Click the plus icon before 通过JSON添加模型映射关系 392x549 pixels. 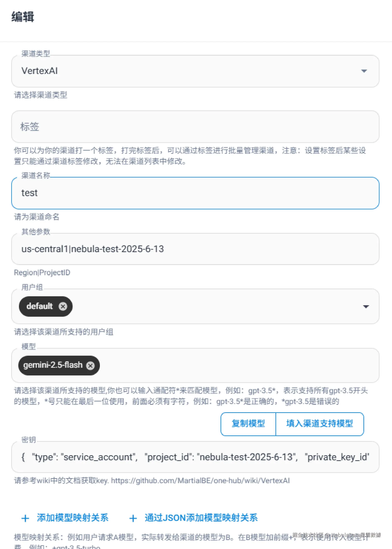(133, 518)
